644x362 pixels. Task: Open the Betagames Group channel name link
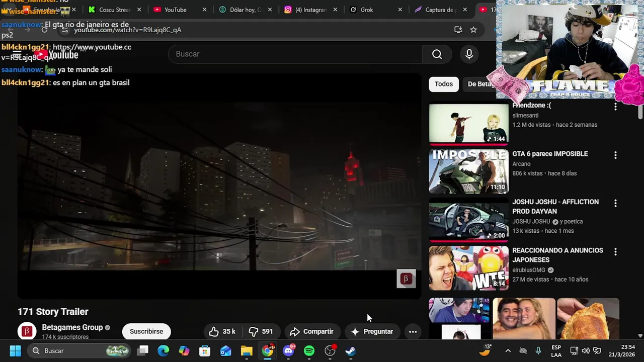point(72,327)
